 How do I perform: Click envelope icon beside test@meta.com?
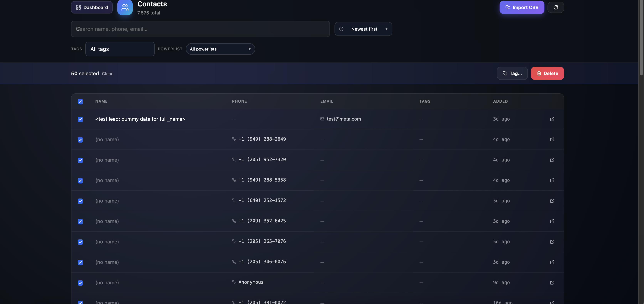tap(322, 119)
